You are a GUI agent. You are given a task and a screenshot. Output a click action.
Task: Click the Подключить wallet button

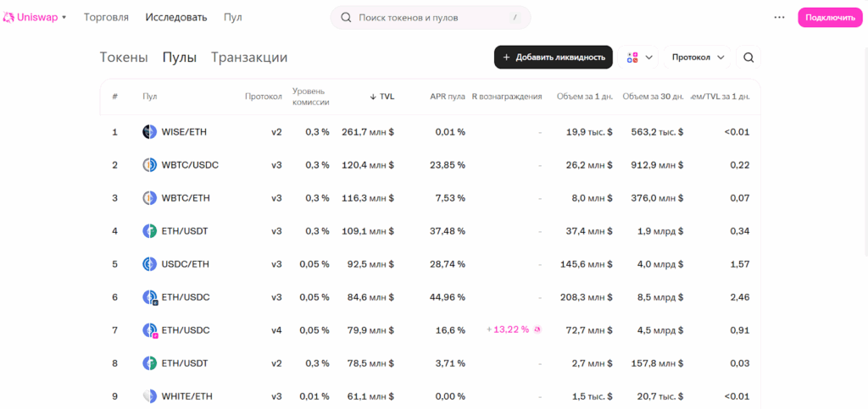click(829, 17)
